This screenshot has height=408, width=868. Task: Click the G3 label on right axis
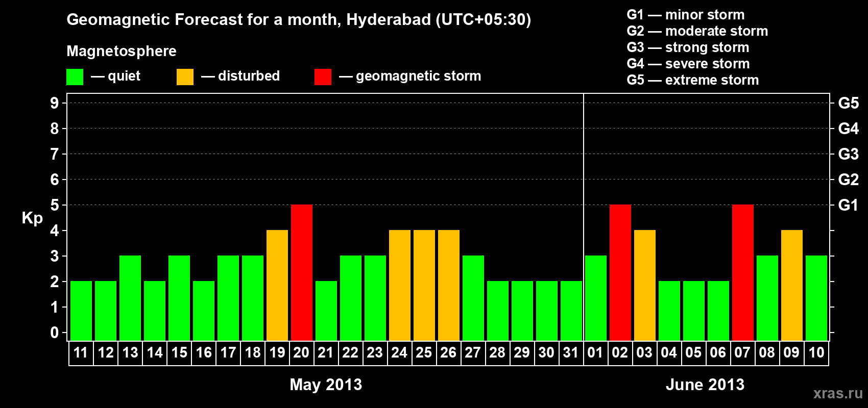(848, 154)
